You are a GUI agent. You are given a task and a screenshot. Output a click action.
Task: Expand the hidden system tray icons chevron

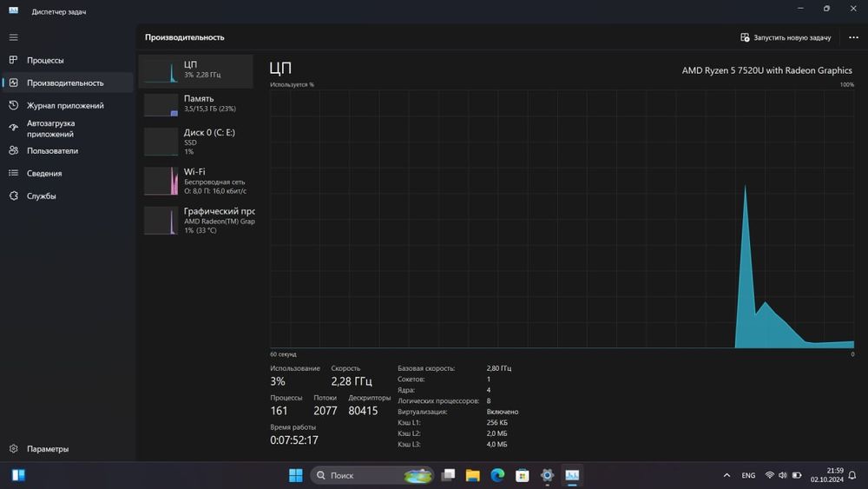coord(727,475)
